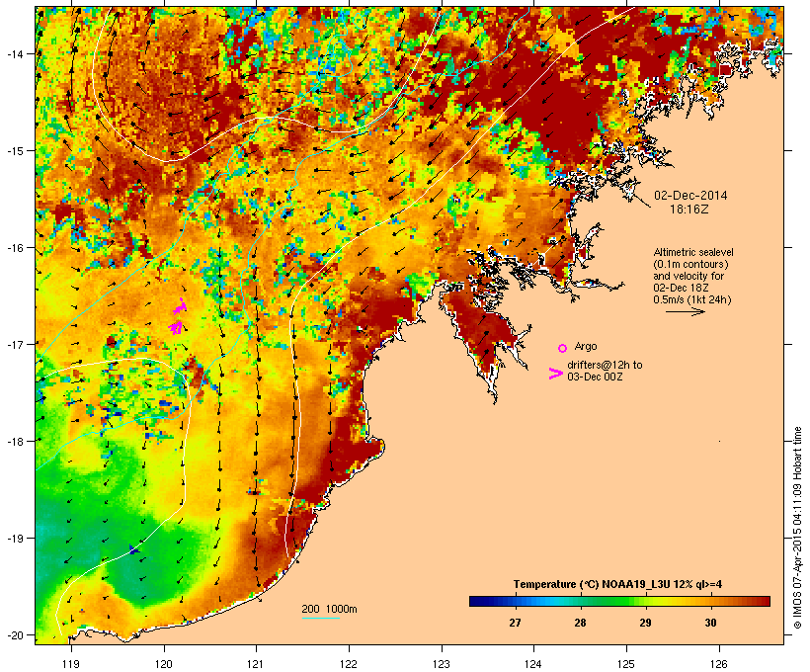Click longitude axis label 125
The image size is (810, 672).
tap(626, 664)
